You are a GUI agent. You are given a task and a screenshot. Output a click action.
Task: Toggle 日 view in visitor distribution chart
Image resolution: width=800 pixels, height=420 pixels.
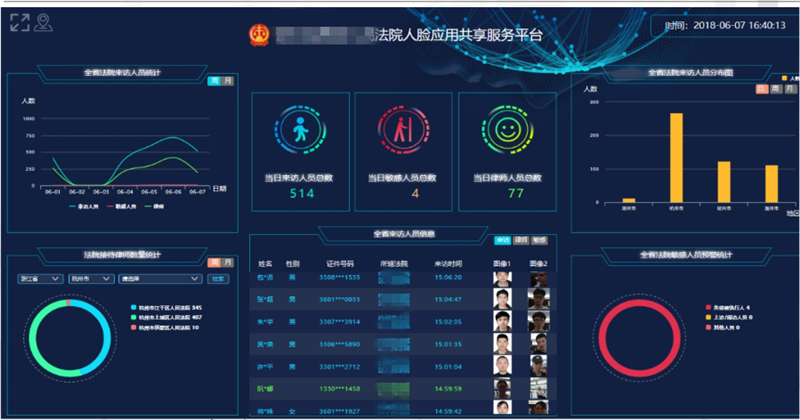coord(761,89)
